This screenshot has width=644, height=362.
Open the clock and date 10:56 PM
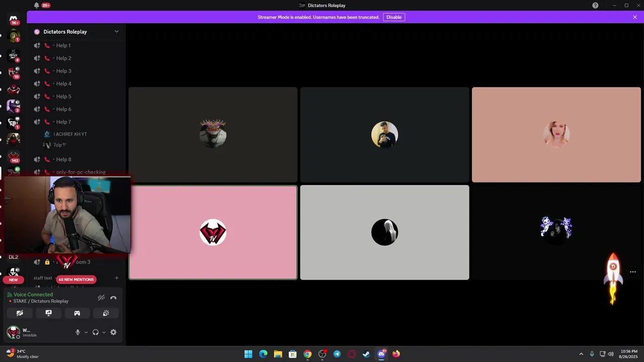629,354
